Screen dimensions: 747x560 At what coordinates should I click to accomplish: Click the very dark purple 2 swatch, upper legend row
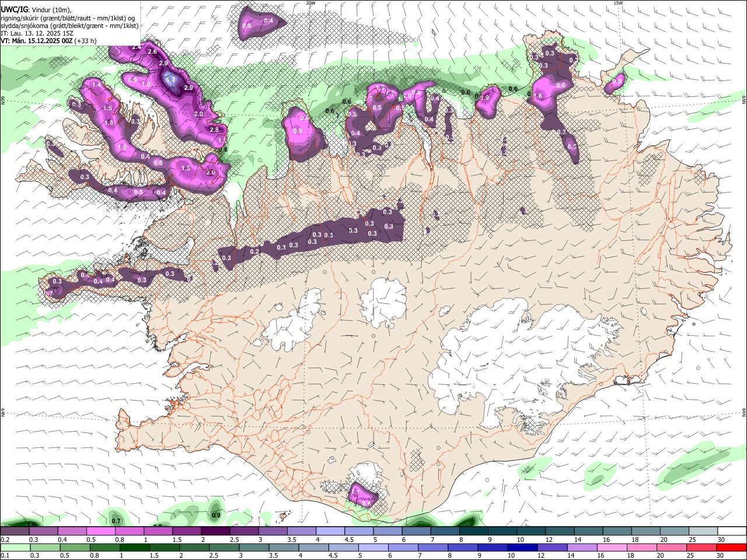click(215, 531)
